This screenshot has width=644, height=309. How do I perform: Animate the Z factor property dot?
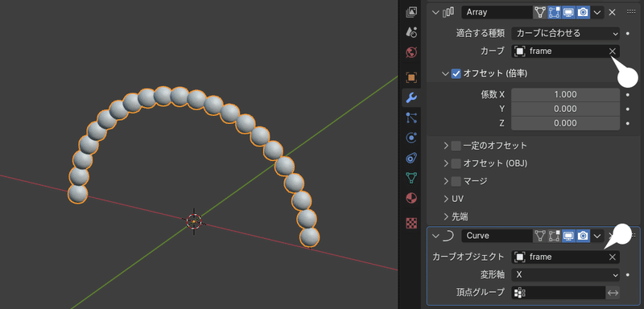pyautogui.click(x=628, y=123)
